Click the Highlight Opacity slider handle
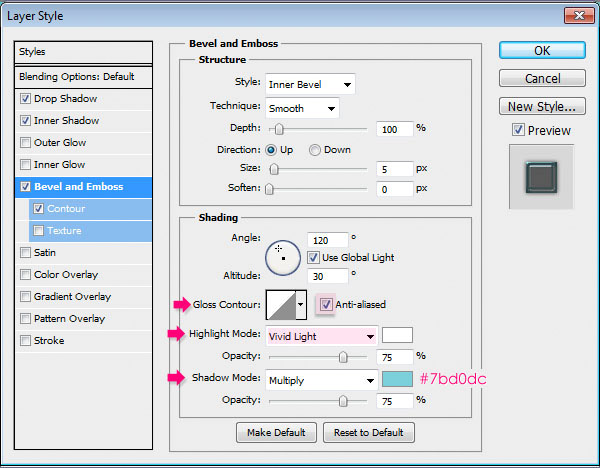The image size is (600, 468). tap(343, 357)
